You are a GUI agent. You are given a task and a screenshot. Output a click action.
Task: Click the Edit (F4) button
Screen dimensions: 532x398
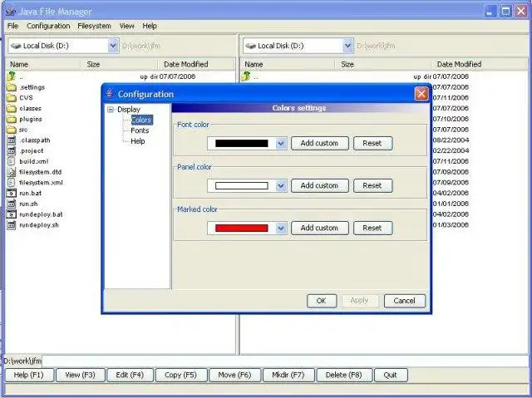130,375
